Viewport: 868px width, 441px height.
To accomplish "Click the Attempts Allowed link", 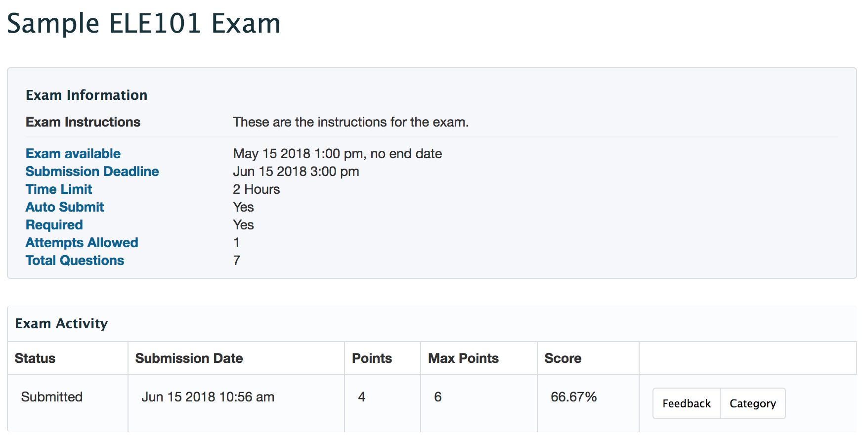I will pos(82,243).
